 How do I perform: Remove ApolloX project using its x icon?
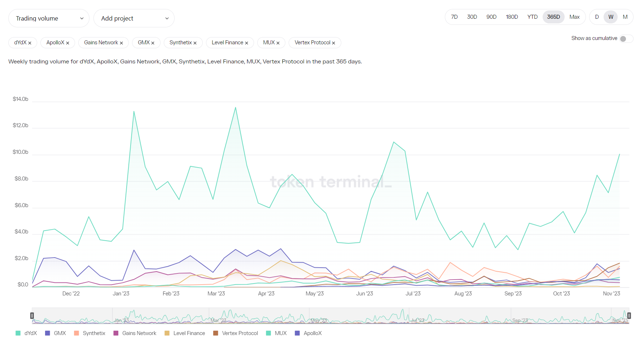coord(67,43)
